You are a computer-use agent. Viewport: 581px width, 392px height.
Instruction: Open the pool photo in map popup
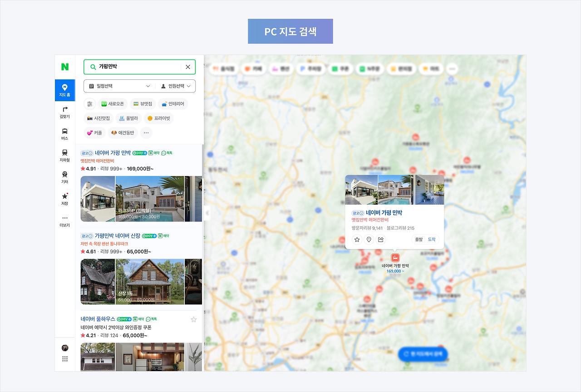[395, 190]
